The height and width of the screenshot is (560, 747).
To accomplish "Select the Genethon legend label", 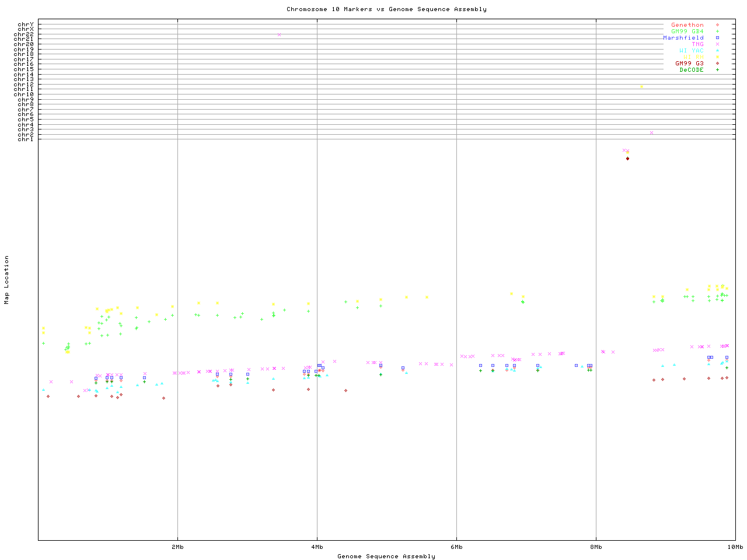I will click(687, 25).
